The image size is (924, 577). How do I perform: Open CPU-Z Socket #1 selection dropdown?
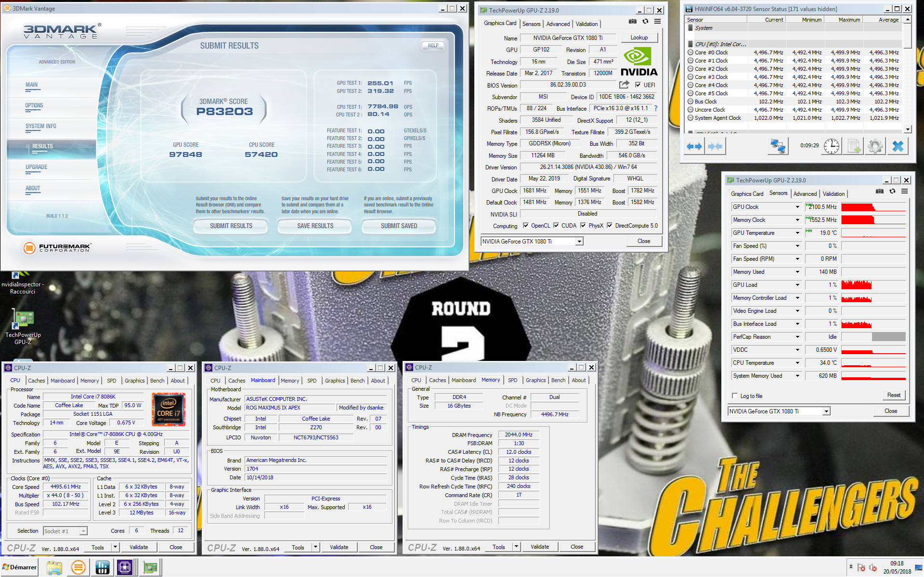83,531
